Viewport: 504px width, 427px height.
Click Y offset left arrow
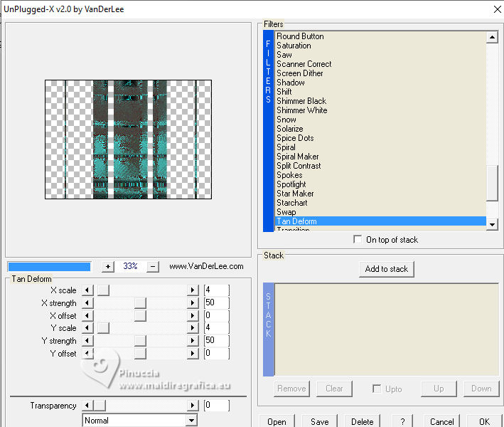(x=88, y=354)
